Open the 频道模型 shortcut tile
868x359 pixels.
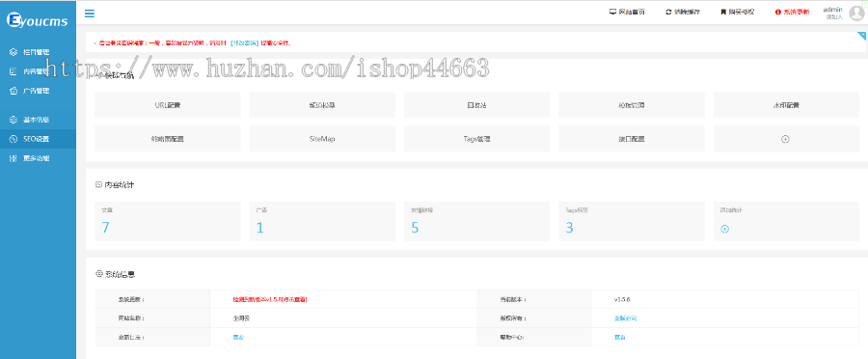coord(322,104)
